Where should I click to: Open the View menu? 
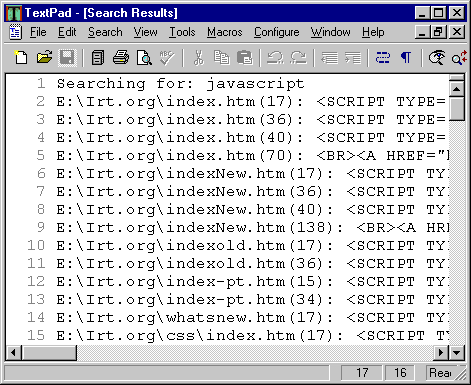pos(146,32)
